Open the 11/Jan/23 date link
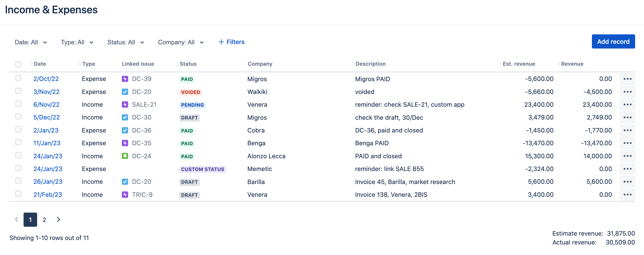 pos(47,143)
